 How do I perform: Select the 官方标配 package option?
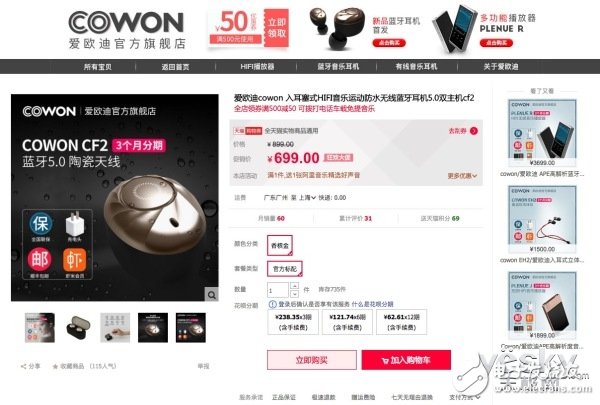(x=285, y=269)
